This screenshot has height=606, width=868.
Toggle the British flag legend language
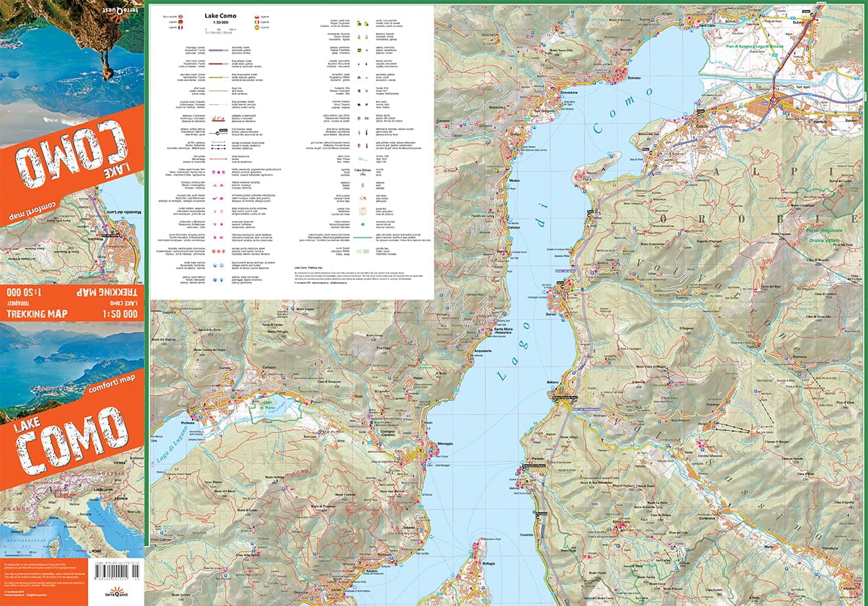coord(181,16)
